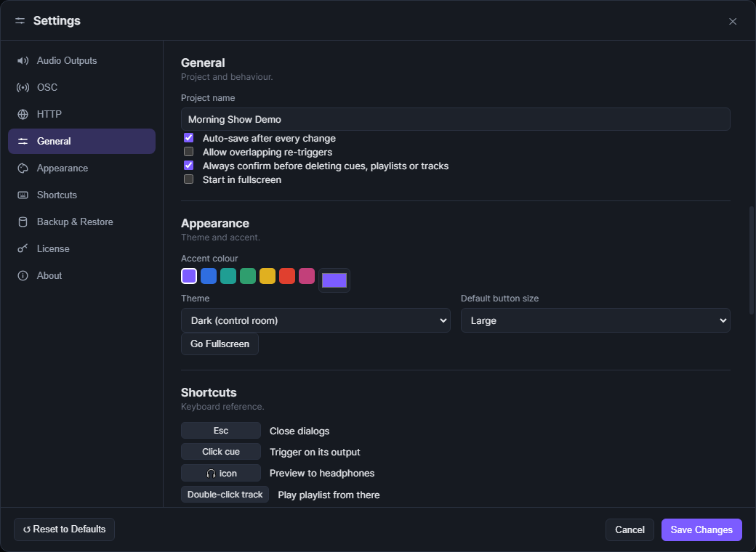This screenshot has height=552, width=756.
Task: Click the License key icon
Action: click(23, 248)
